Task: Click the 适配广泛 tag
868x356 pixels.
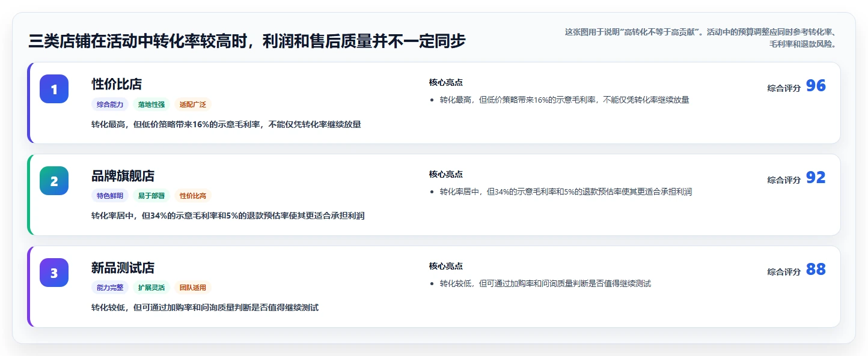Action: click(x=193, y=104)
